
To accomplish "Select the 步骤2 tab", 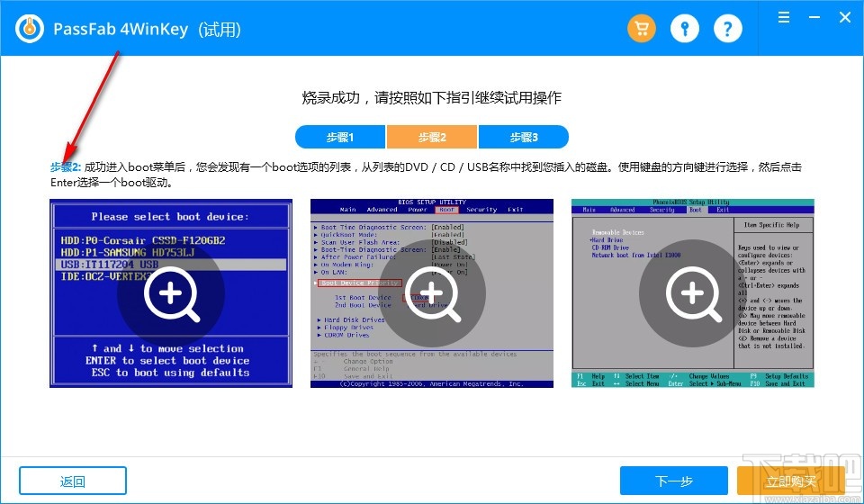I will (432, 137).
